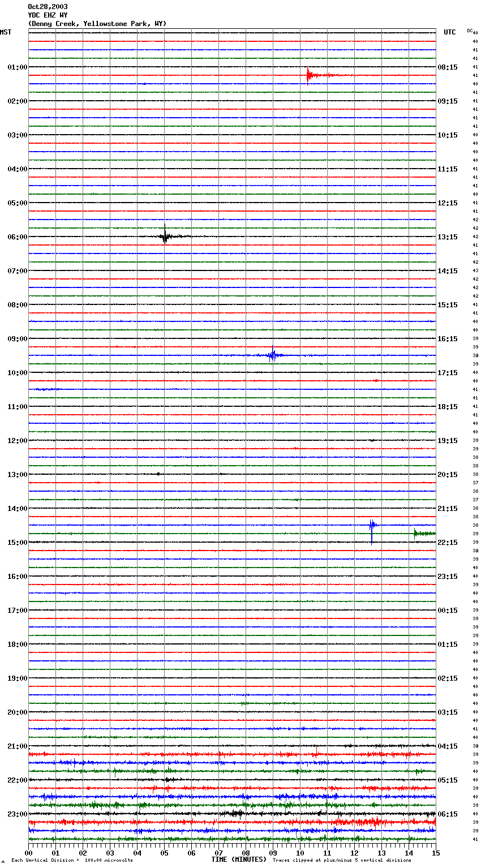The width and height of the screenshot is (481, 868).
Task: Select the 12:00 MST time label
Action: (18, 441)
